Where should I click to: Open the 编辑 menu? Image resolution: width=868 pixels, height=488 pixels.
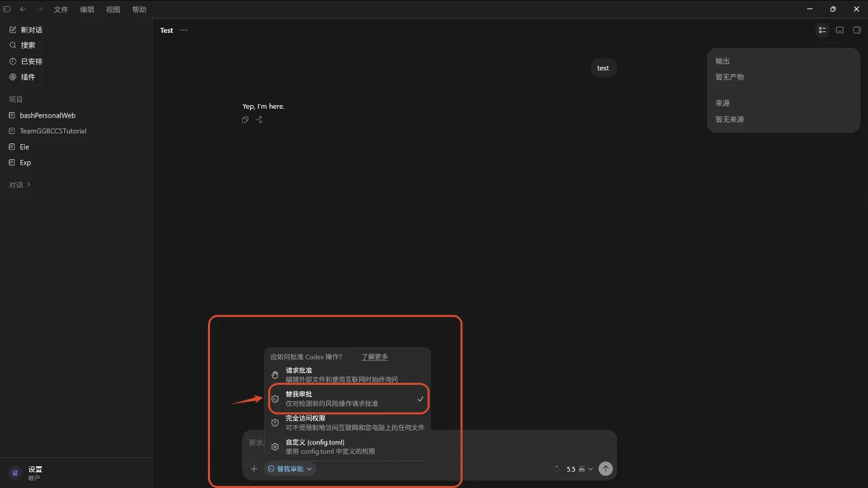pyautogui.click(x=87, y=10)
